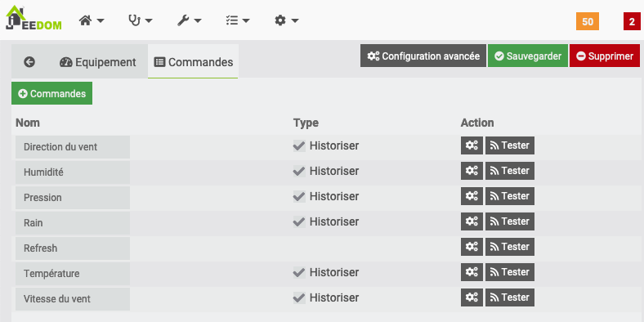Image resolution: width=644 pixels, height=322 pixels.
Task: Click the Jeedom logo
Action: [x=34, y=19]
